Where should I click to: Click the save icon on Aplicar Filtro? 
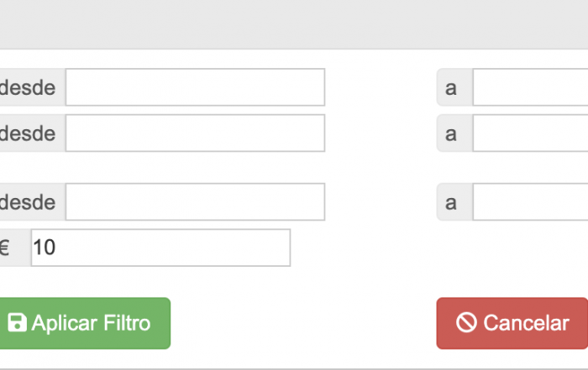tap(17, 323)
